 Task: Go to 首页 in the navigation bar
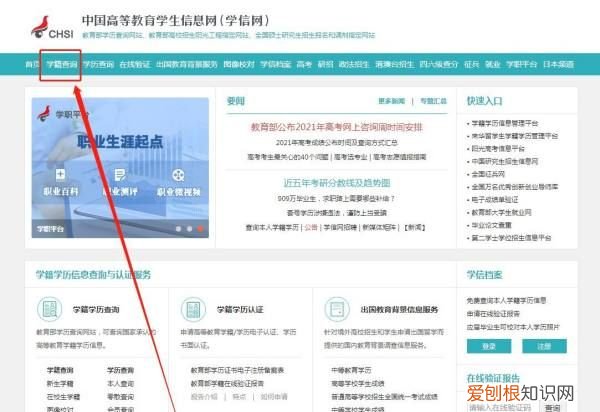tap(32, 64)
